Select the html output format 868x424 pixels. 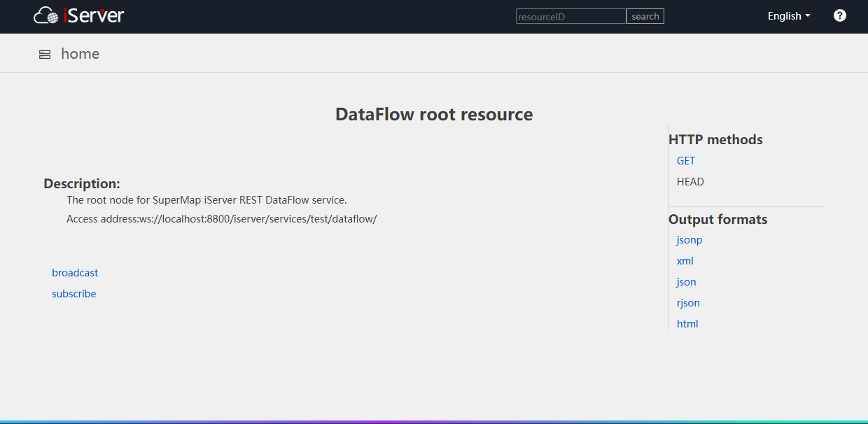point(687,324)
